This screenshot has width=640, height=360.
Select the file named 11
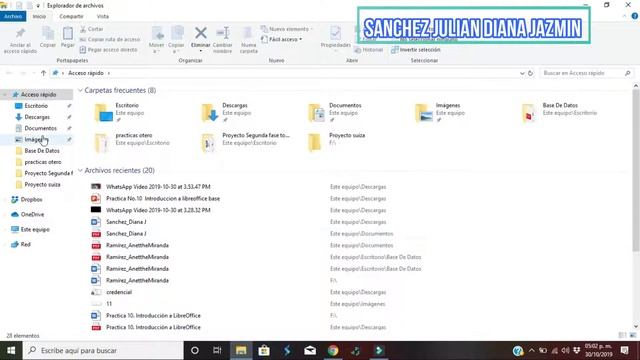coord(109,304)
